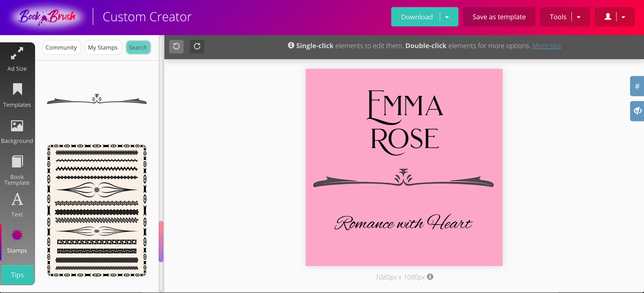Undo the last action
644x293 pixels.
[x=176, y=46]
